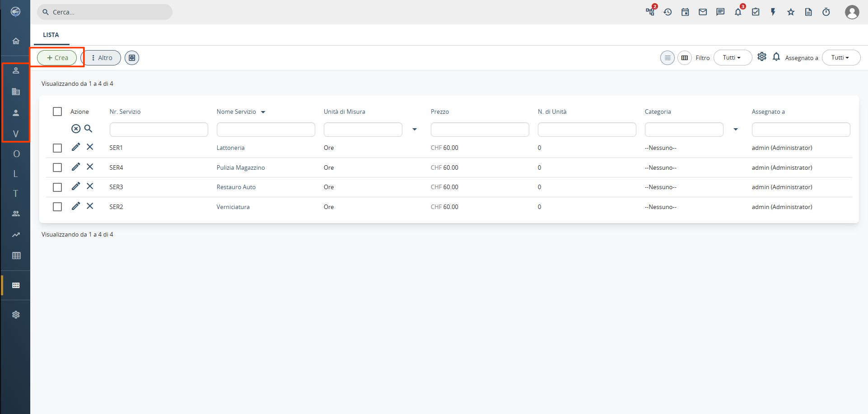Tick the checkbox for Restauro Auto

57,187
